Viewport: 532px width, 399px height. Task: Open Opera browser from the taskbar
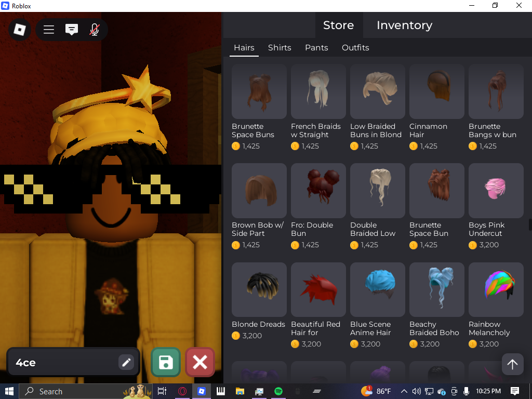182,391
